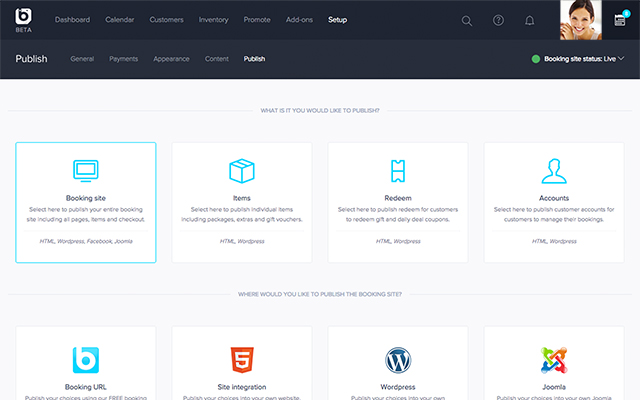Screen dimensions: 640x400
Task: Select the Accounts card title
Action: [x=554, y=198]
